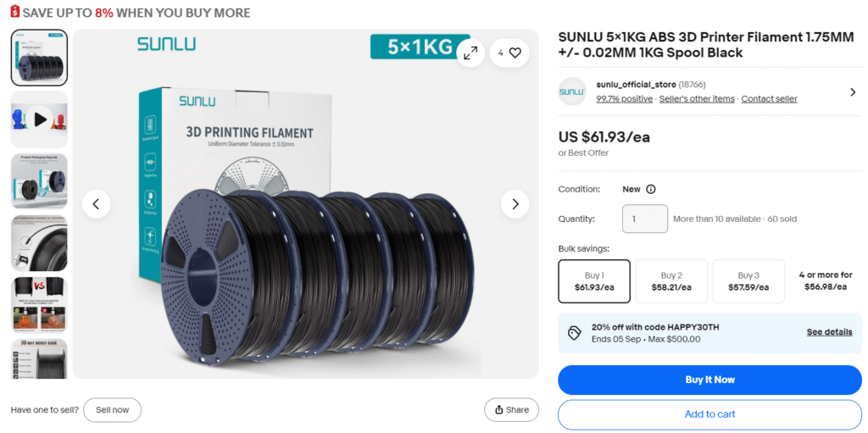
Task: Show next product image with right arrow
Action: (515, 203)
